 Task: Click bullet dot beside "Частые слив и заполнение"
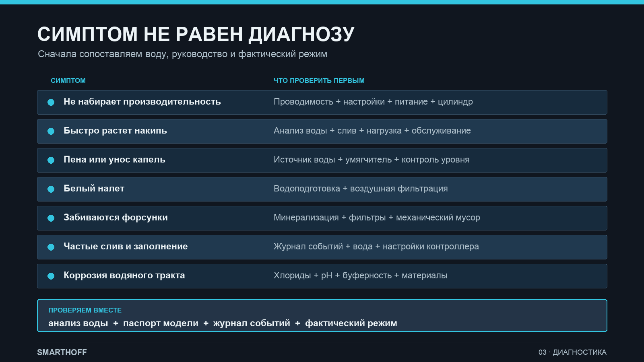(51, 247)
